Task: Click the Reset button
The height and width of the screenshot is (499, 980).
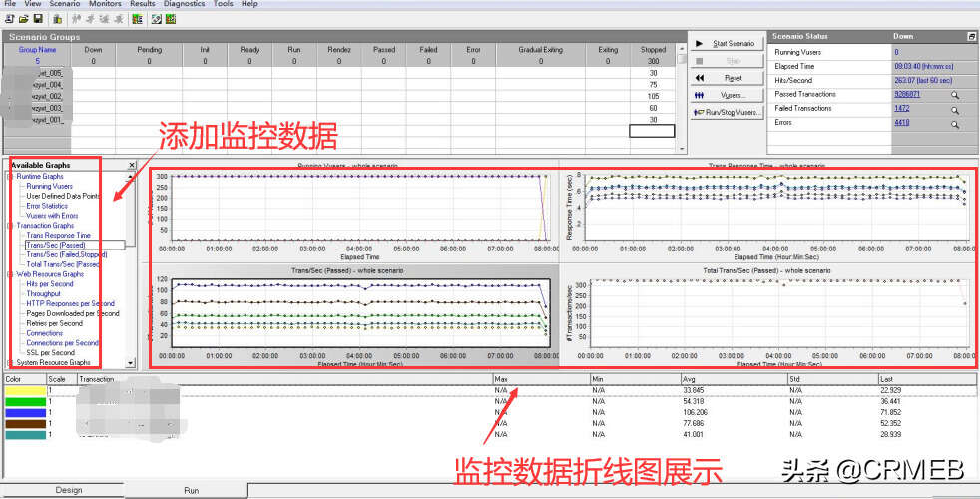Action: tap(727, 78)
